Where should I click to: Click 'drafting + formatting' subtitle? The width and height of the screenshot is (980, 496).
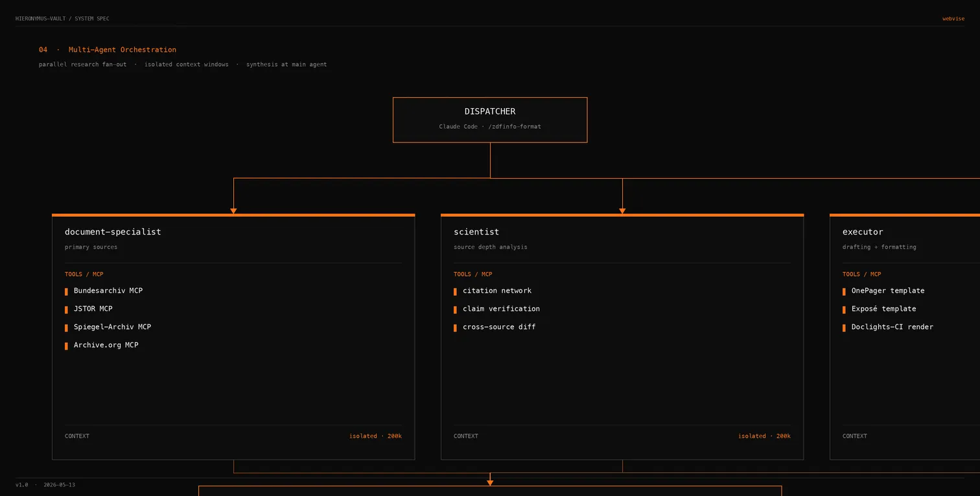coord(880,247)
